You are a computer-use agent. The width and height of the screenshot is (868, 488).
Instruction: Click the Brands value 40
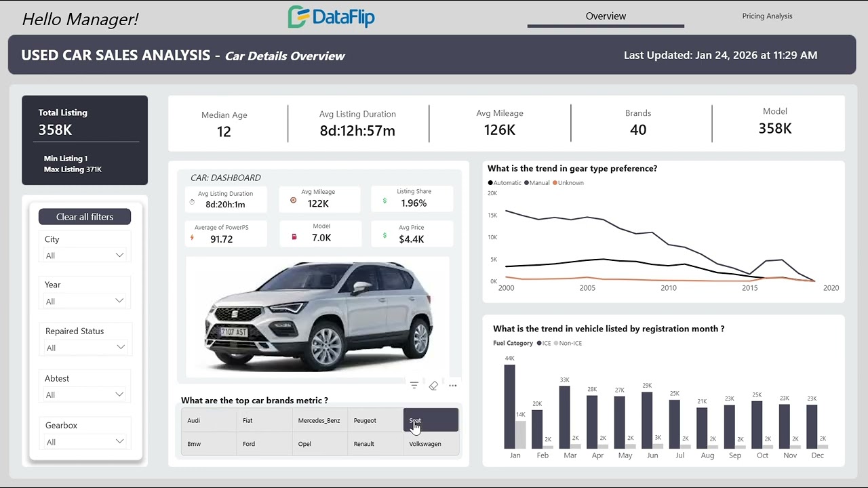point(638,129)
